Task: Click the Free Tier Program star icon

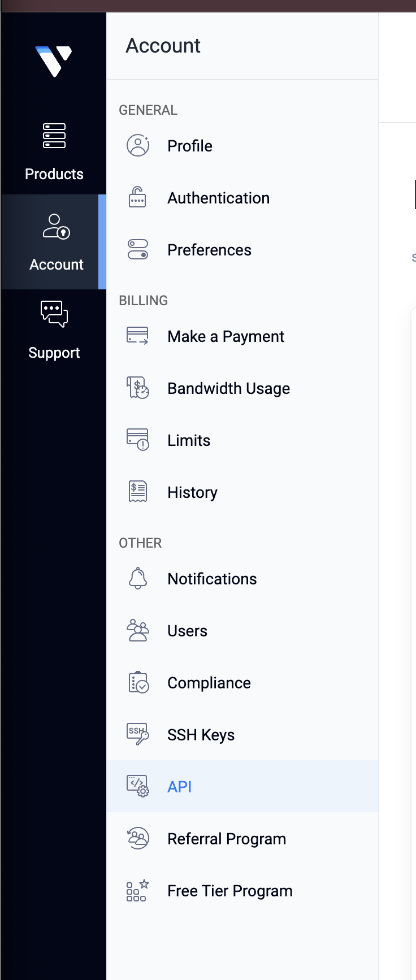Action: pyautogui.click(x=138, y=890)
